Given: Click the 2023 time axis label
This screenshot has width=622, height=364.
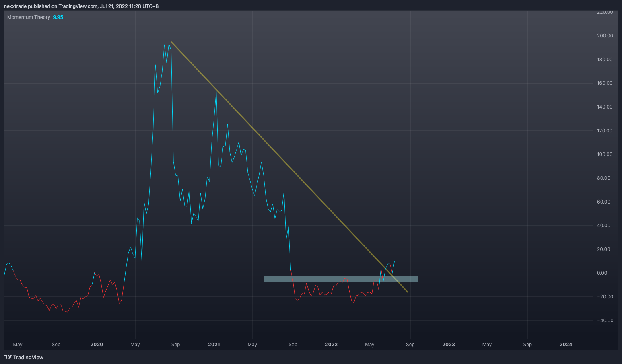Looking at the screenshot, I should tap(449, 345).
